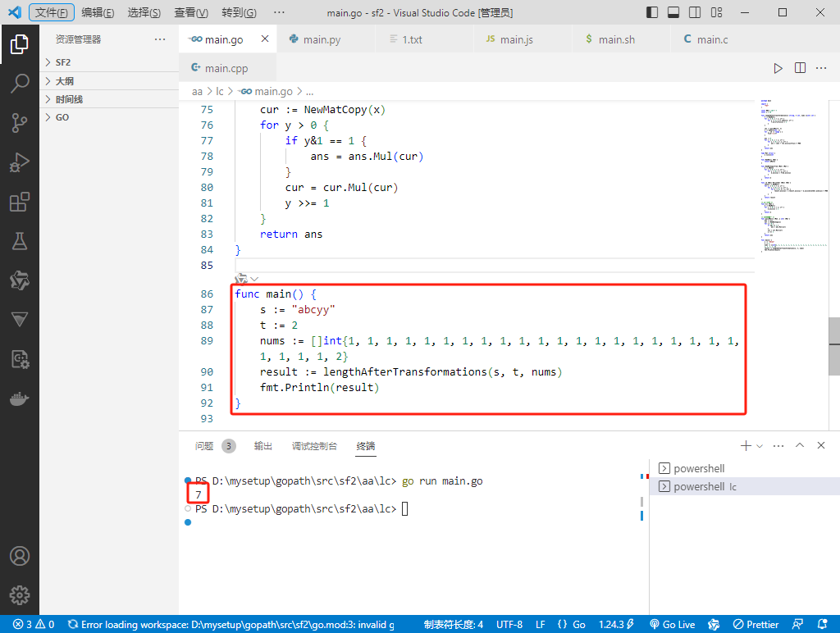Click the Prettier status bar item
This screenshot has height=633, width=840.
pyautogui.click(x=756, y=625)
